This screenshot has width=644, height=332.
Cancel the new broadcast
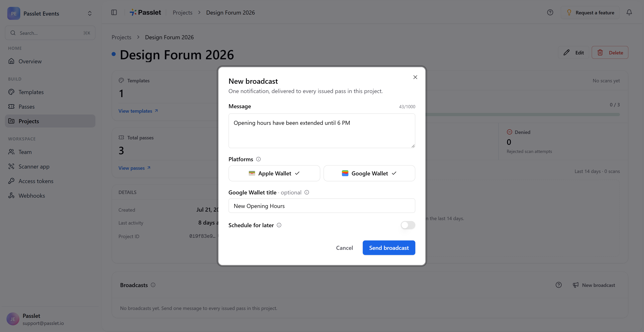344,248
